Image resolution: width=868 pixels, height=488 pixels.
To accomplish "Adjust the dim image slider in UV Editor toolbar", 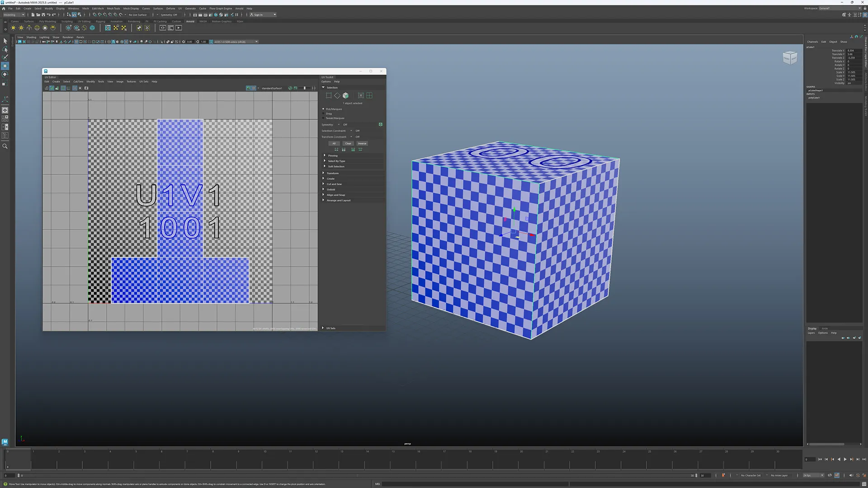I will click(x=304, y=88).
